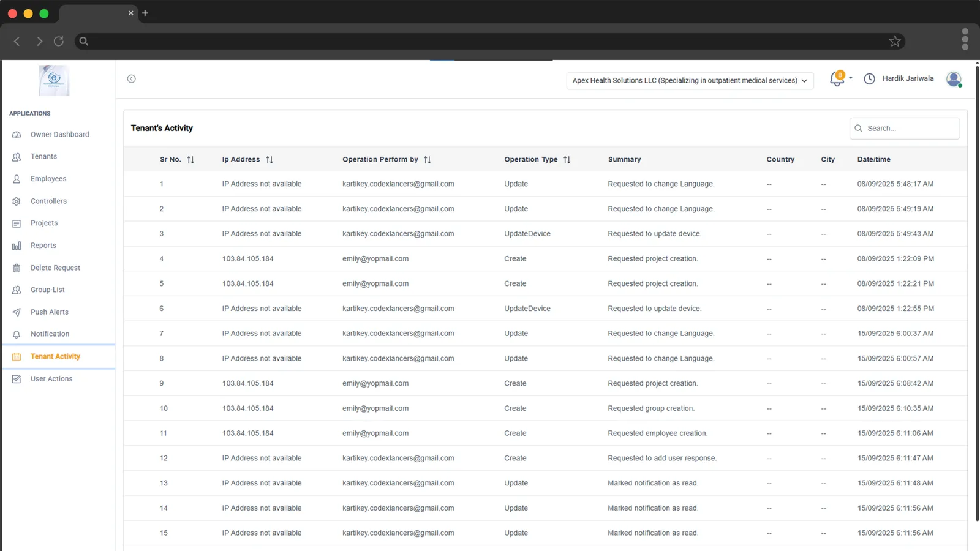Open a new browser tab
The image size is (980, 551).
[x=145, y=13]
